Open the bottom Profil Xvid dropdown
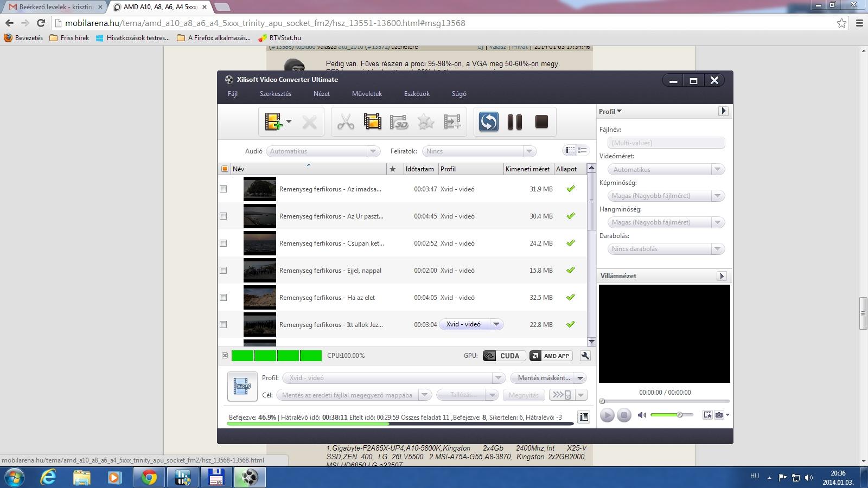The height and width of the screenshot is (488, 868). click(x=394, y=378)
